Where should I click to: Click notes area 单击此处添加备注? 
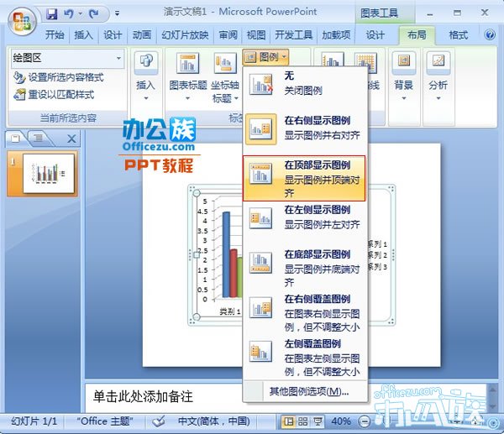click(x=143, y=397)
